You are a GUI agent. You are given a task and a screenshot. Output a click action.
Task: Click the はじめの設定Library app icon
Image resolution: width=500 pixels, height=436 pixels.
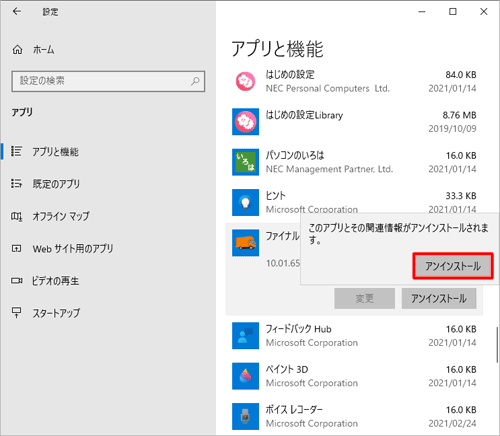245,122
